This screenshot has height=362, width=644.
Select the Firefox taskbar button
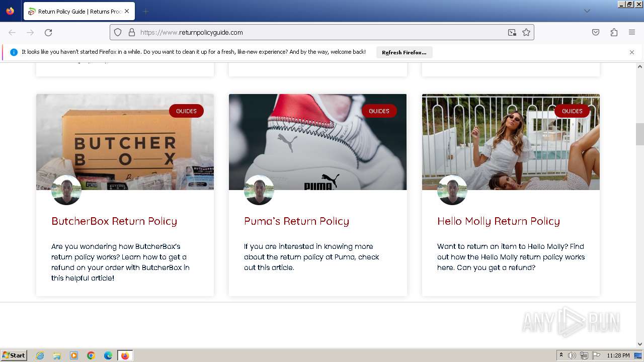125,355
